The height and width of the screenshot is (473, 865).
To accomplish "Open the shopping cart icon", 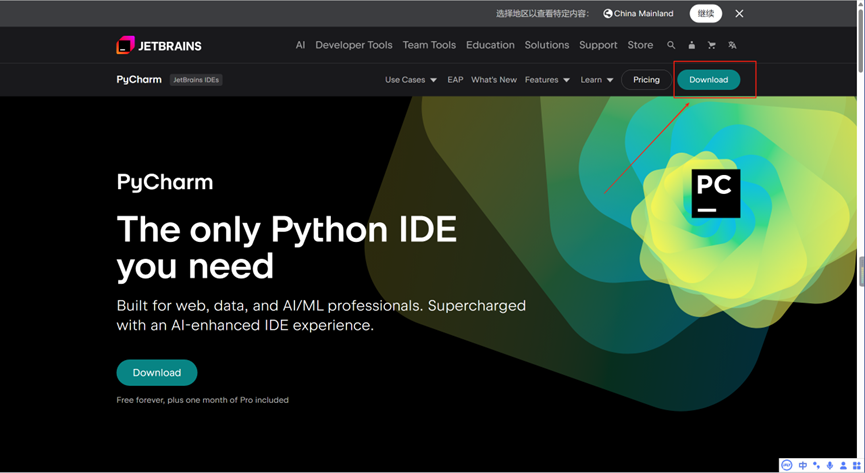I will 712,45.
